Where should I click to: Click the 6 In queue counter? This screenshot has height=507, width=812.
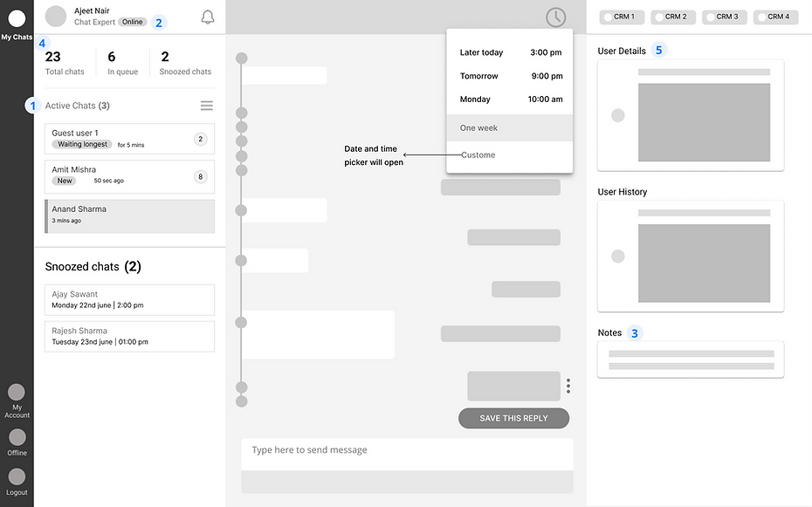123,63
